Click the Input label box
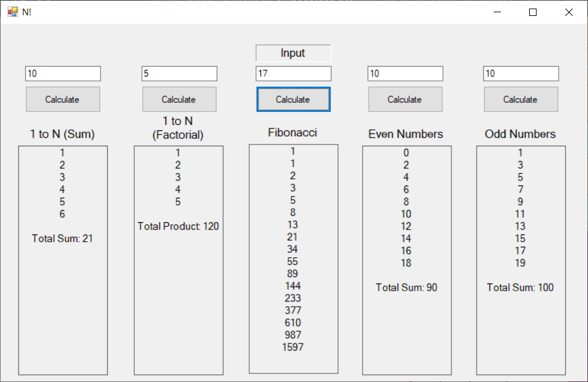The height and width of the screenshot is (382, 588). pyautogui.click(x=293, y=53)
